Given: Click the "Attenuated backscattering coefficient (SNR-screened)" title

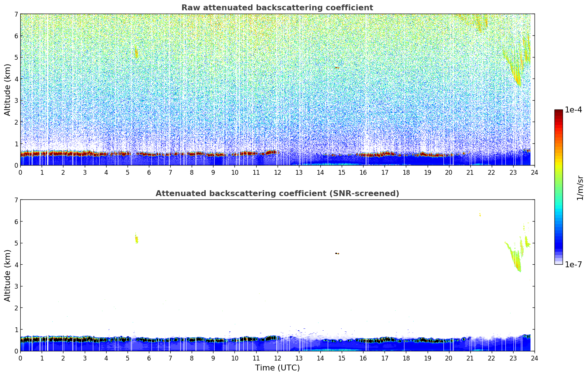Looking at the screenshot, I should pos(277,194).
